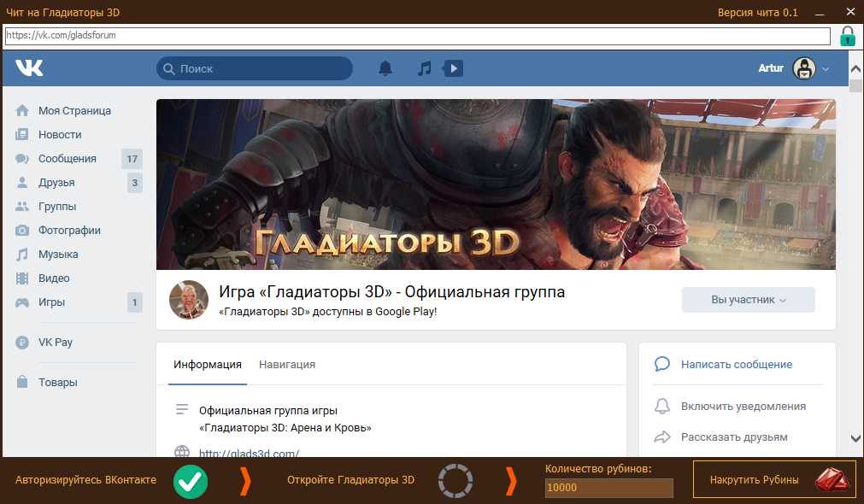
Task: Click the group avatar thumbnail
Action: tap(189, 300)
